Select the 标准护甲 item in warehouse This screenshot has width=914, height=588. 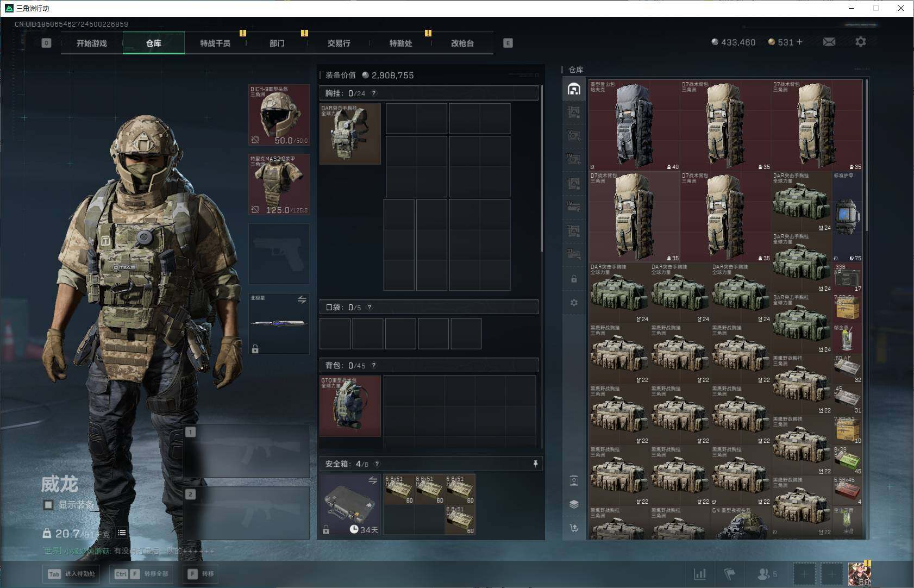(x=847, y=217)
